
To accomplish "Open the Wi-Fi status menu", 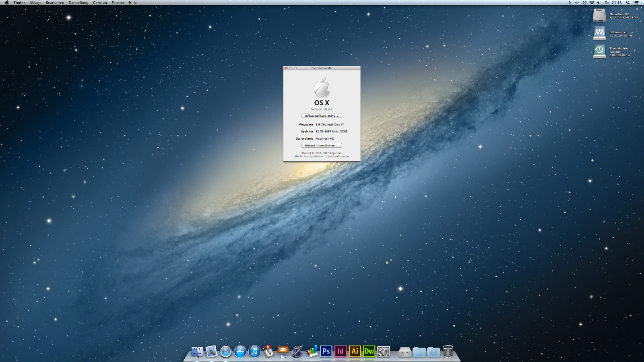I will click(592, 2).
